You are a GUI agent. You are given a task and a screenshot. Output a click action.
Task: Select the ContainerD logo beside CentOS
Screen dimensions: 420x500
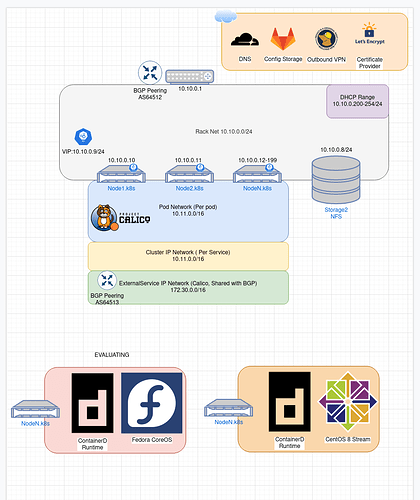290,402
